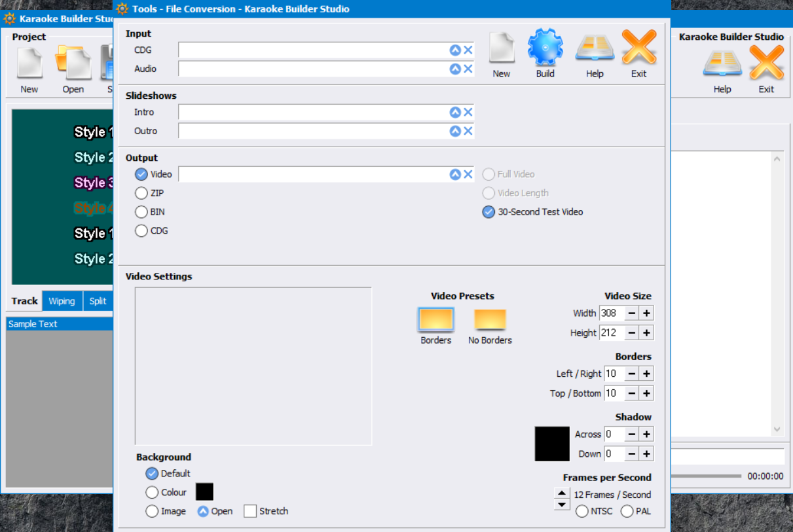Select the No Borders video preset
This screenshot has width=793, height=532.
(x=489, y=320)
